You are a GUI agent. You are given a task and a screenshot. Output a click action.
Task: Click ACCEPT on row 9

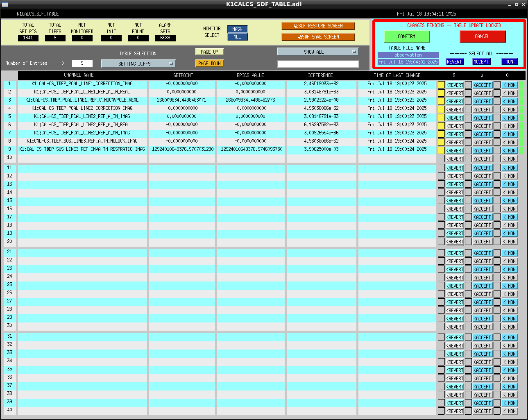(x=483, y=150)
